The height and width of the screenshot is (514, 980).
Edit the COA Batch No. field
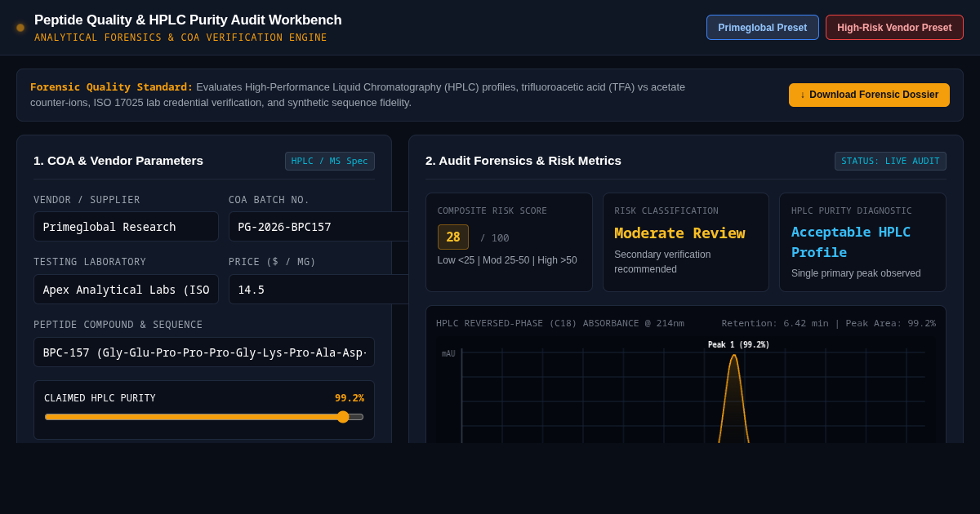[318, 227]
